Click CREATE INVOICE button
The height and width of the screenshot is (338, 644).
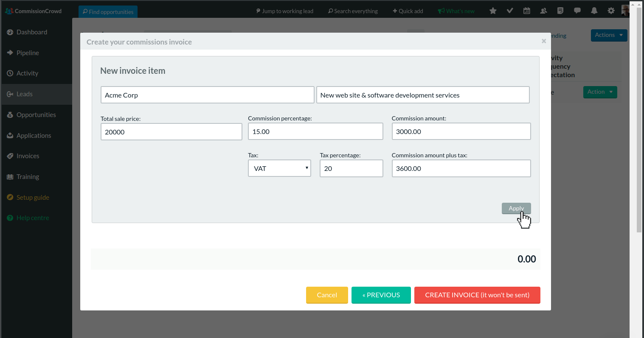pos(477,295)
